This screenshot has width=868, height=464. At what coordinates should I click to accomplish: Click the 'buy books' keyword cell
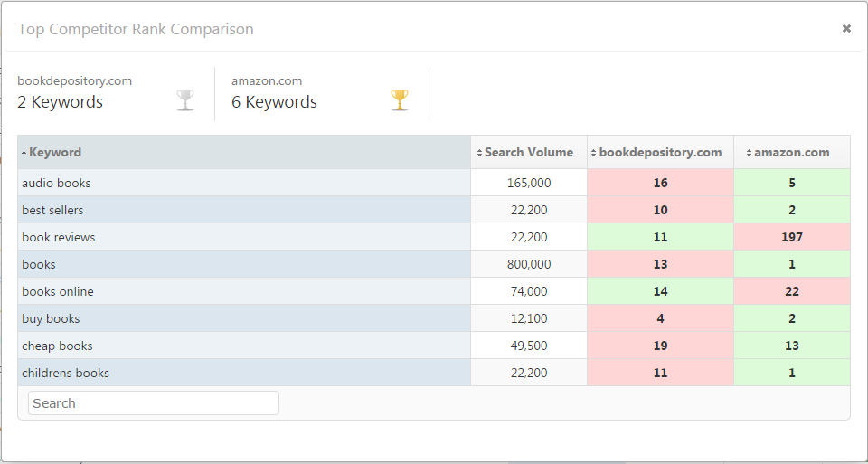point(51,318)
